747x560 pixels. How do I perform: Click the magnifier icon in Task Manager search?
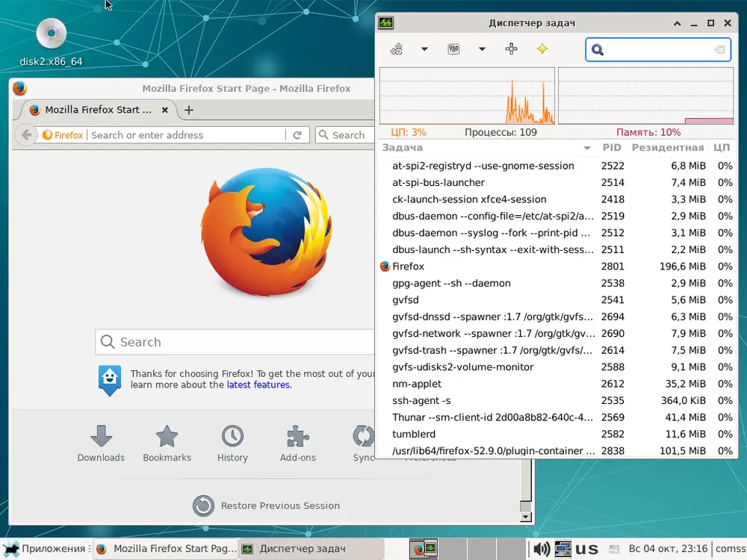click(x=598, y=49)
